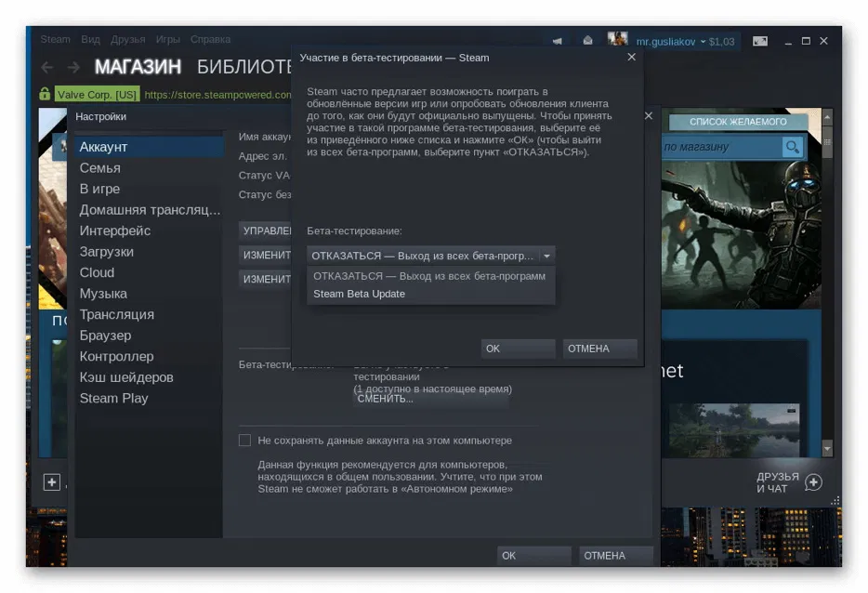The height and width of the screenshot is (593, 868).
Task: Choose the ОТКАЗАТЬСЯ option to exit betas
Action: [429, 276]
